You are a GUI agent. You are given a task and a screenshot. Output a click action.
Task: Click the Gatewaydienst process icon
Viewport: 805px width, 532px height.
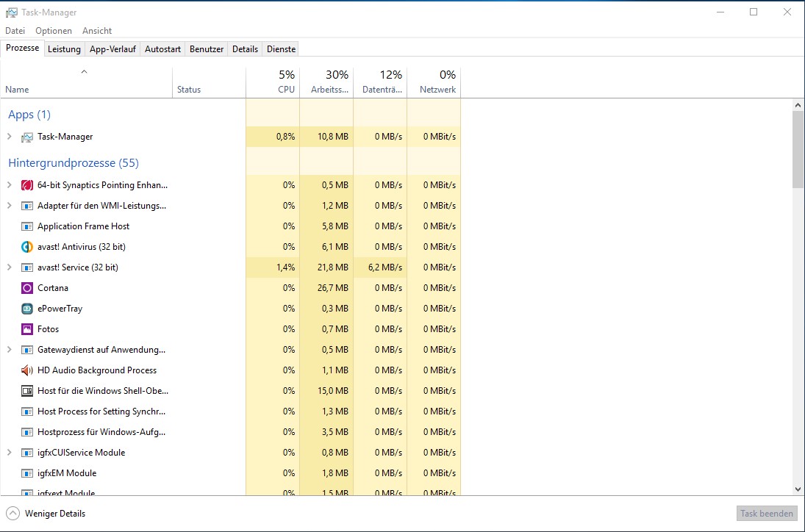click(x=27, y=350)
